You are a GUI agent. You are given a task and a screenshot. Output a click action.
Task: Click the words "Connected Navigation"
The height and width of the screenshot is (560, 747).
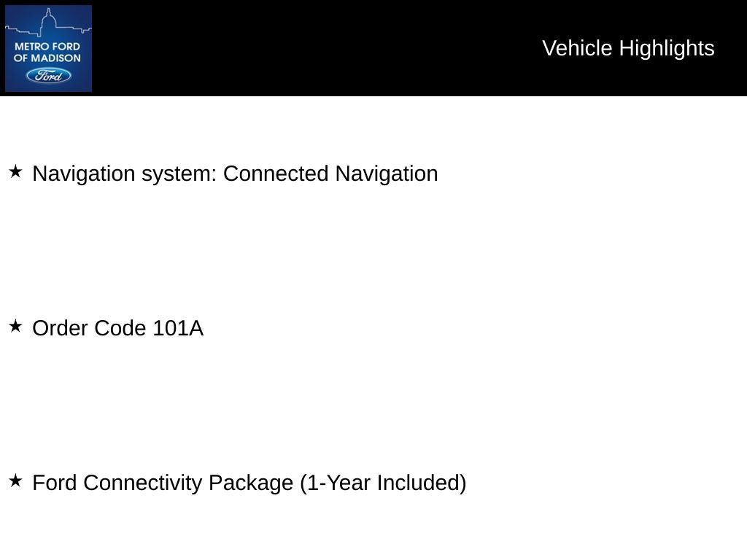tap(330, 174)
